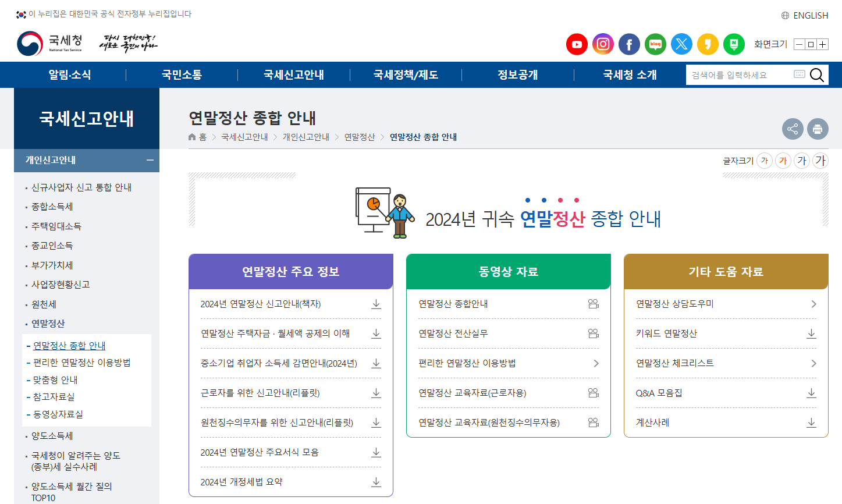Screen dimensions: 842x504
Task: Click the KakaoTalk channel icon
Action: [x=708, y=44]
